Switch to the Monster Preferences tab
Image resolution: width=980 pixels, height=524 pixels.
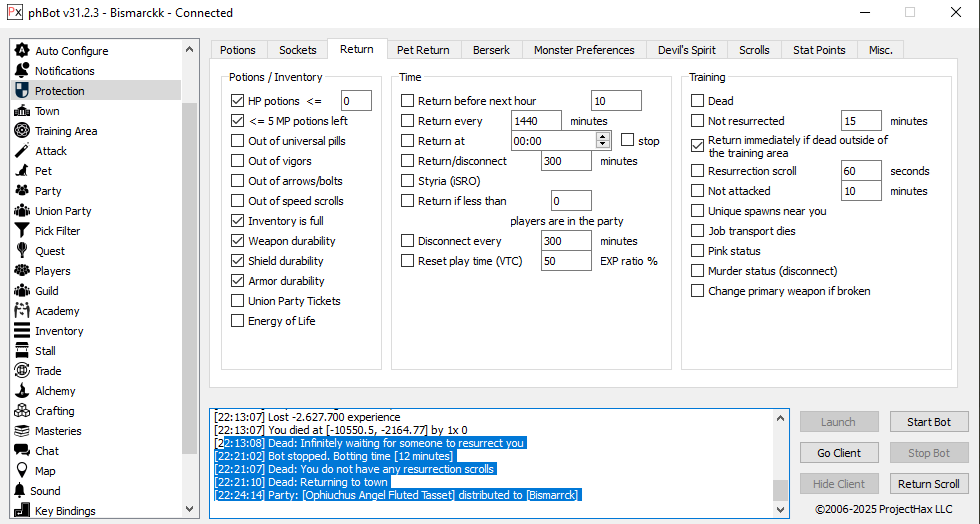[x=583, y=50]
